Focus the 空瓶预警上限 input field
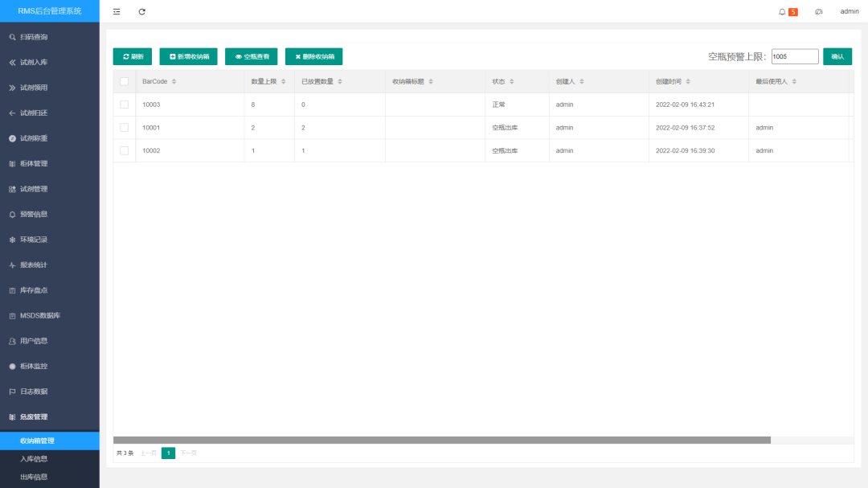 pyautogui.click(x=795, y=56)
